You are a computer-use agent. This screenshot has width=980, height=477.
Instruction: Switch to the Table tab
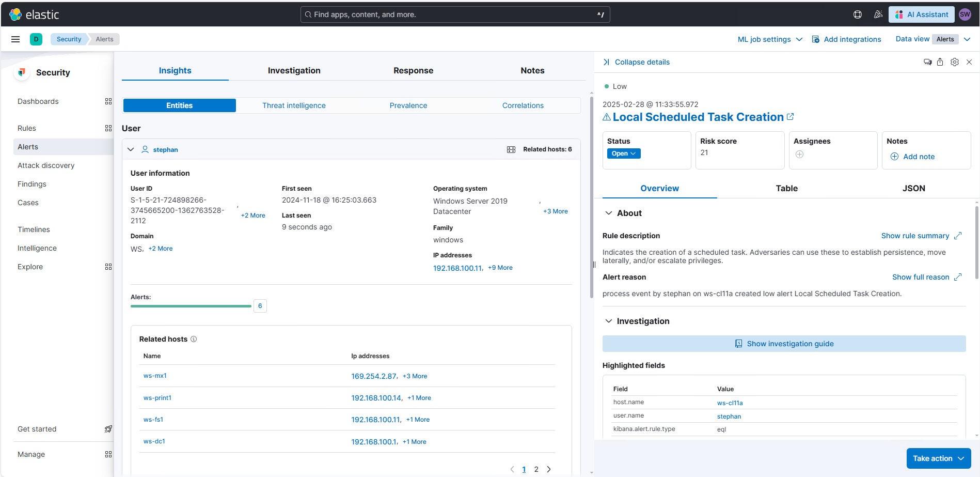(x=787, y=189)
